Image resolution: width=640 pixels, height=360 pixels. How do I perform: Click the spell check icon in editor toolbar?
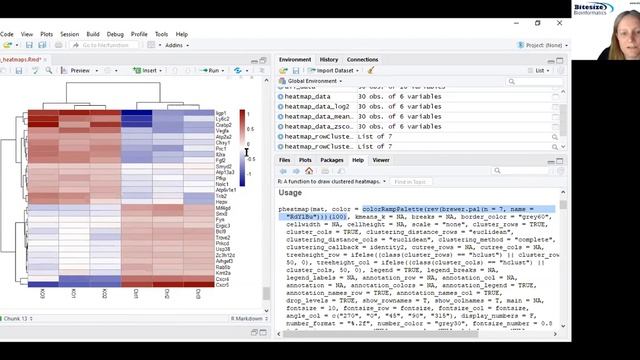click(x=35, y=71)
